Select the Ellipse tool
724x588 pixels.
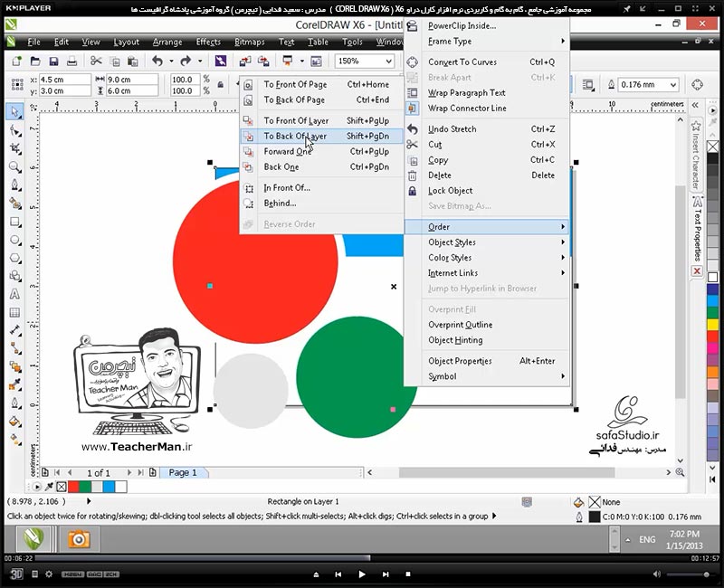15,240
